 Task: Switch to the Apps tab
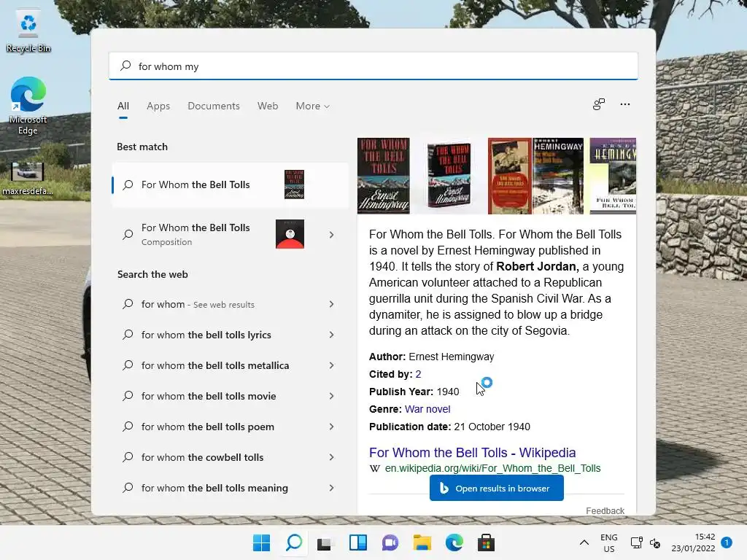[158, 106]
